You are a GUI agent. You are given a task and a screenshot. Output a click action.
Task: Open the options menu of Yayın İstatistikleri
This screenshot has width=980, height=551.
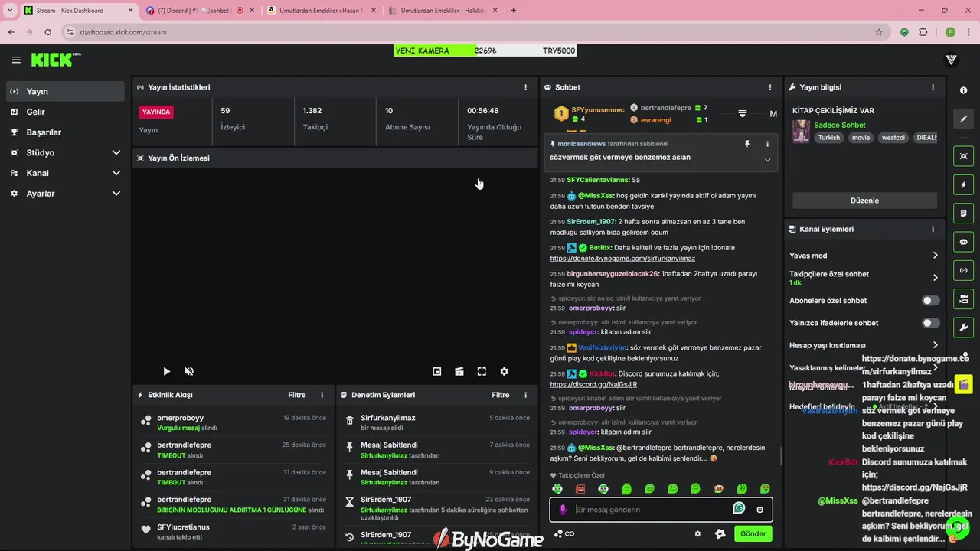click(x=525, y=87)
